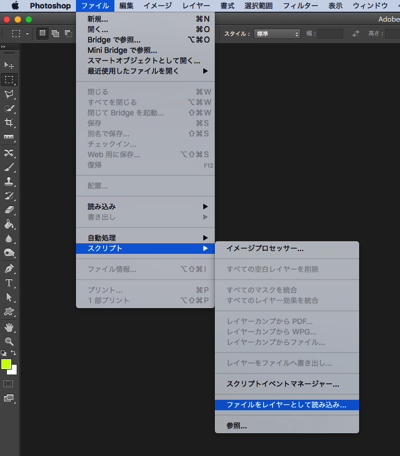Select the Custom Shape tool

point(9,312)
